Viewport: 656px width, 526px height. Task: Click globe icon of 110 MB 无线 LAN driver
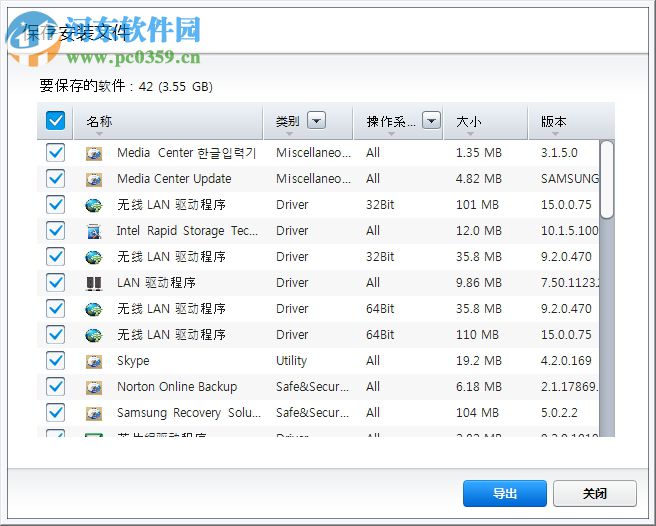pos(94,335)
